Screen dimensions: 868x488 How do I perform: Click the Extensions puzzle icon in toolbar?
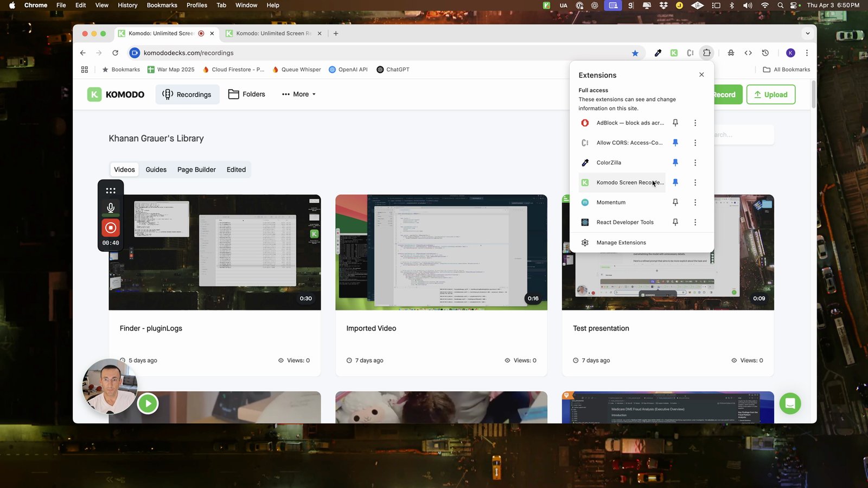(706, 53)
